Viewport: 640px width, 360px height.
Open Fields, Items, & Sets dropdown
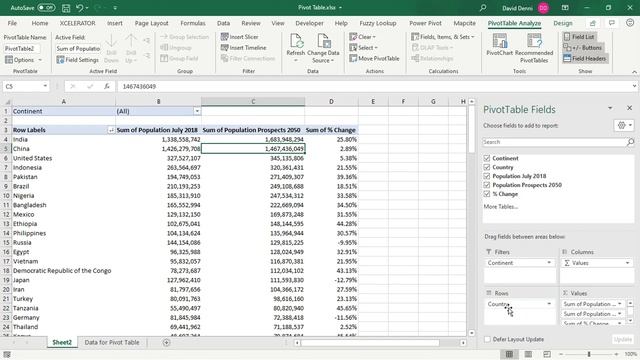point(443,37)
